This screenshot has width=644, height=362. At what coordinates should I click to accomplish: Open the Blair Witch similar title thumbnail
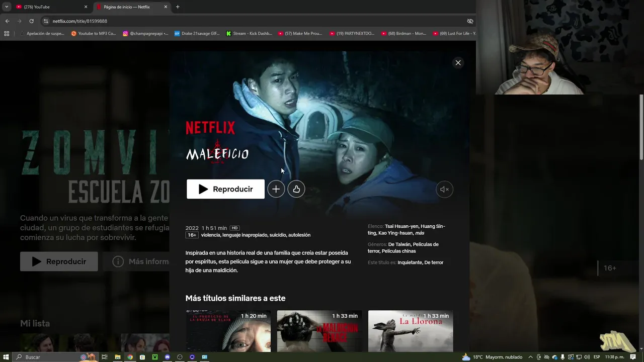pos(228,331)
